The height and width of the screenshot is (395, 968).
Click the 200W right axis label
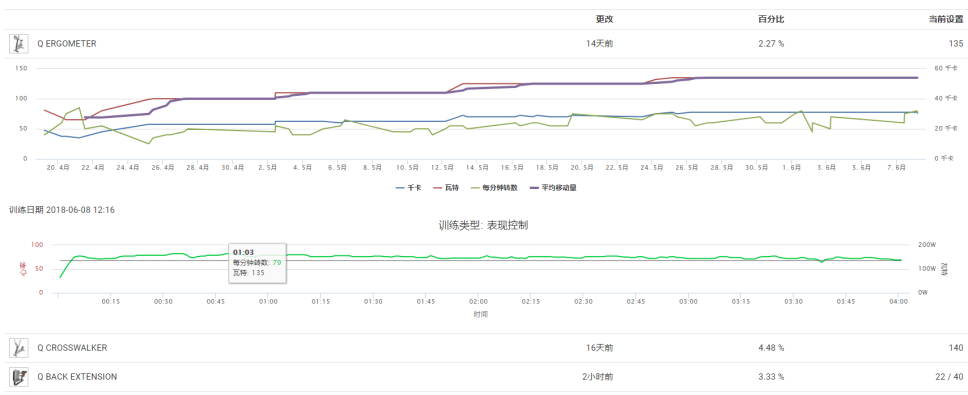(926, 245)
